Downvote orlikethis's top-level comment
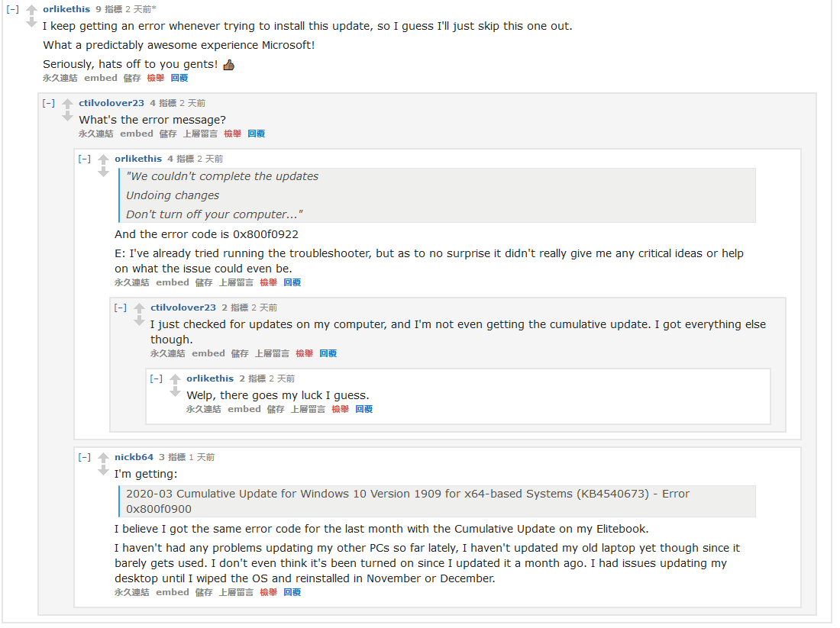This screenshot has height=628, width=840. pos(31,22)
